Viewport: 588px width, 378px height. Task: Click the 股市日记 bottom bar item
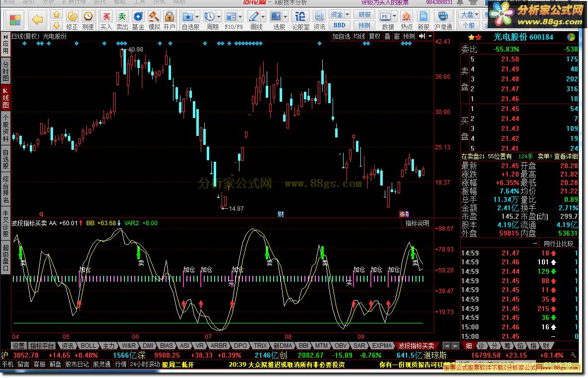point(77,365)
